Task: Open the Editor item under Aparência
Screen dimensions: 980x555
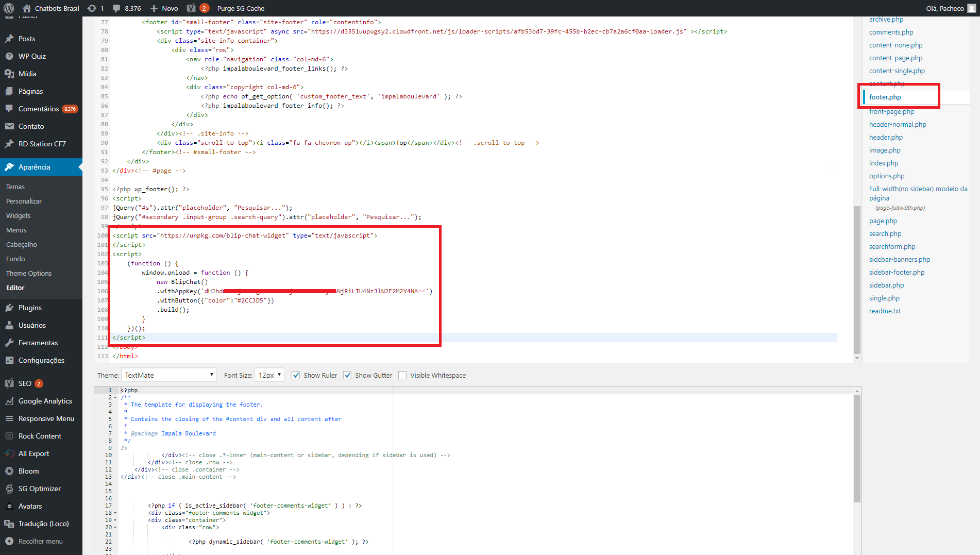Action: pyautogui.click(x=15, y=288)
